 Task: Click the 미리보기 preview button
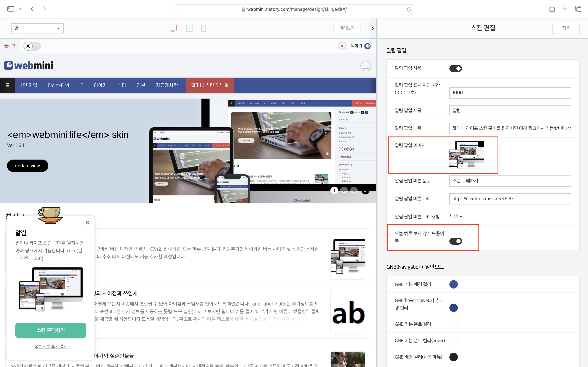click(x=346, y=28)
